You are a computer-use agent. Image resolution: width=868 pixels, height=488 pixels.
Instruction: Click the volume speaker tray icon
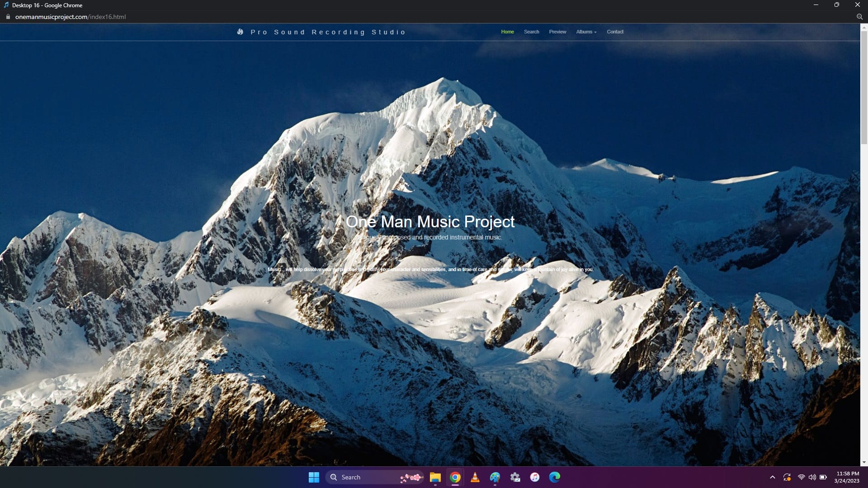tap(812, 477)
